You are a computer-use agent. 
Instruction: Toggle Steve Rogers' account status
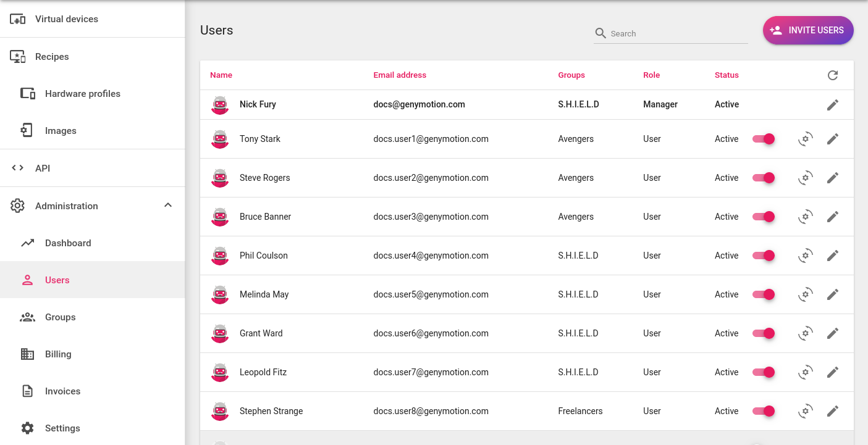pos(764,178)
